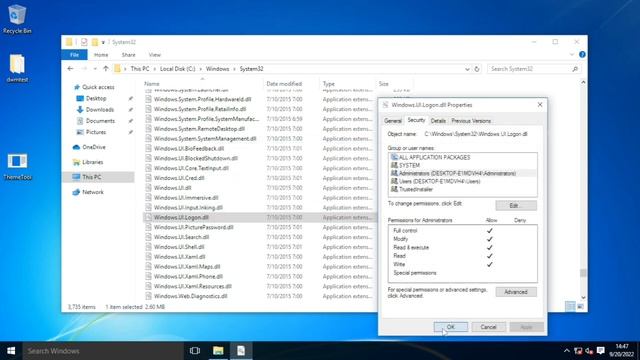Open Downloads in navigation pane
Viewport: 640px width, 360px height.
(x=100, y=109)
